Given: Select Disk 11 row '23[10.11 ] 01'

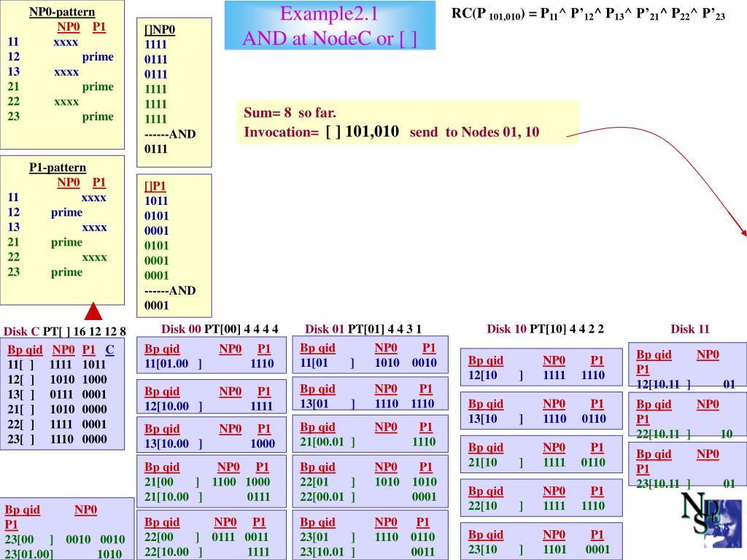Looking at the screenshot, I should click(x=686, y=484).
